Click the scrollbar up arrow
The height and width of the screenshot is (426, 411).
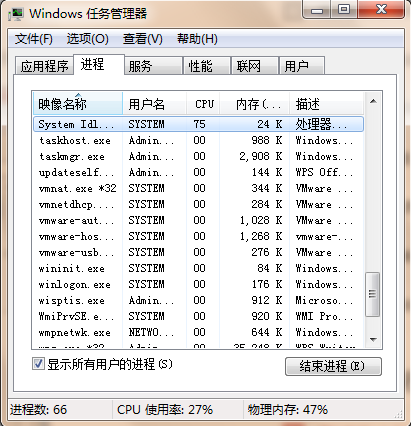pos(373,101)
